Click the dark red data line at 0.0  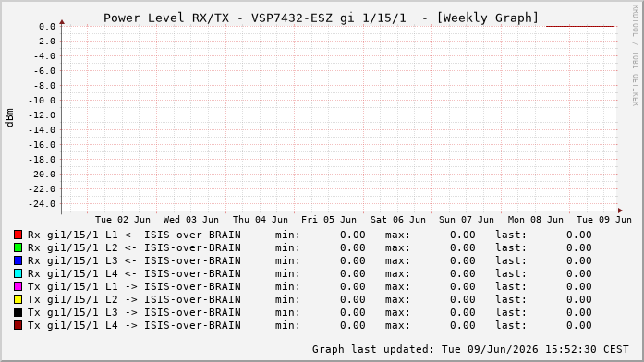[x=580, y=26]
